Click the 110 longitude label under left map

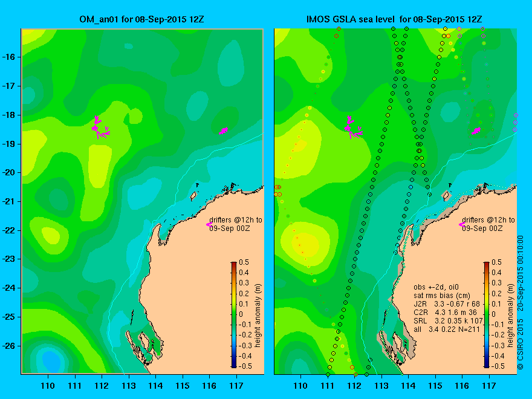tap(48, 386)
